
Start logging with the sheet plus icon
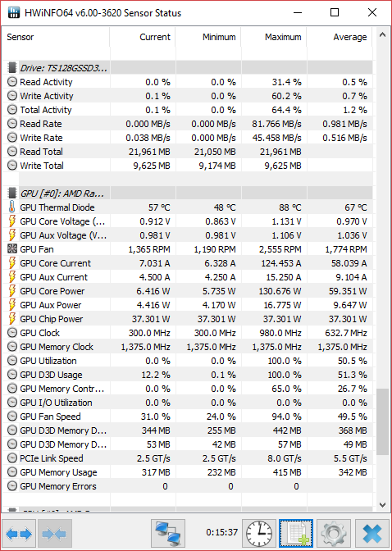[296, 534]
